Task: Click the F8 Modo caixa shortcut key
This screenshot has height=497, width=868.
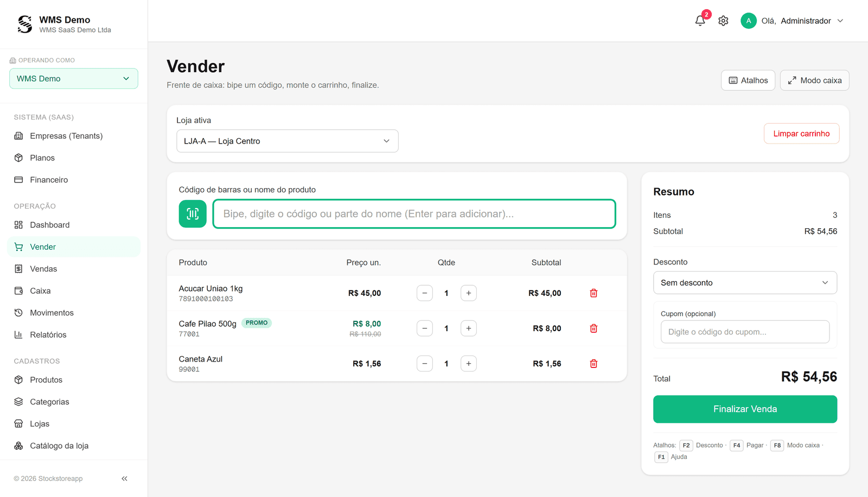Action: (777, 446)
